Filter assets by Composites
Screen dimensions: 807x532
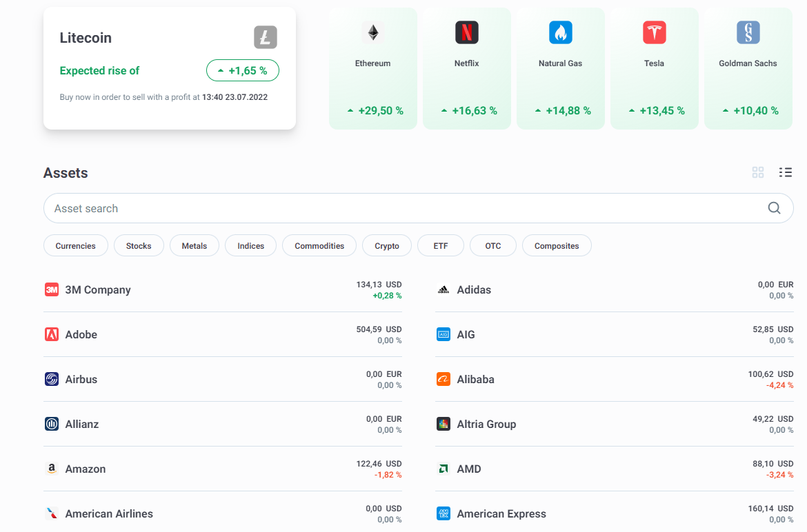(557, 246)
